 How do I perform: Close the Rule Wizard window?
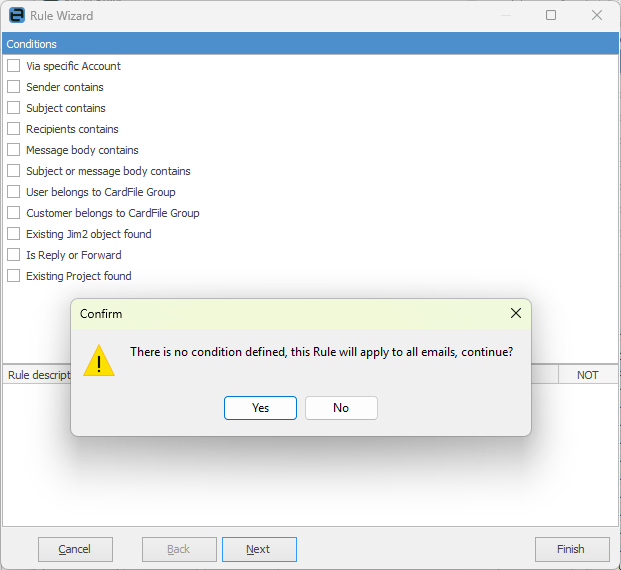(597, 15)
